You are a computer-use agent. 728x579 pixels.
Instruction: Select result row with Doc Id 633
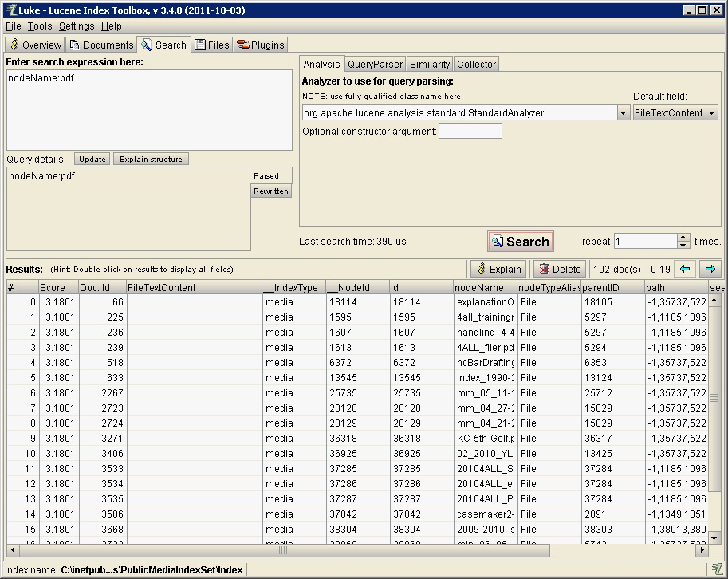[357, 378]
